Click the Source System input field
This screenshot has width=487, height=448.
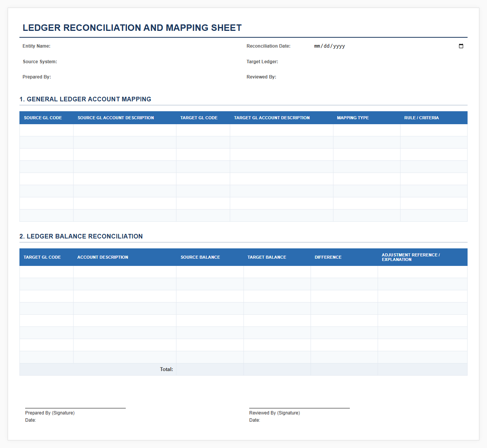(x=165, y=62)
